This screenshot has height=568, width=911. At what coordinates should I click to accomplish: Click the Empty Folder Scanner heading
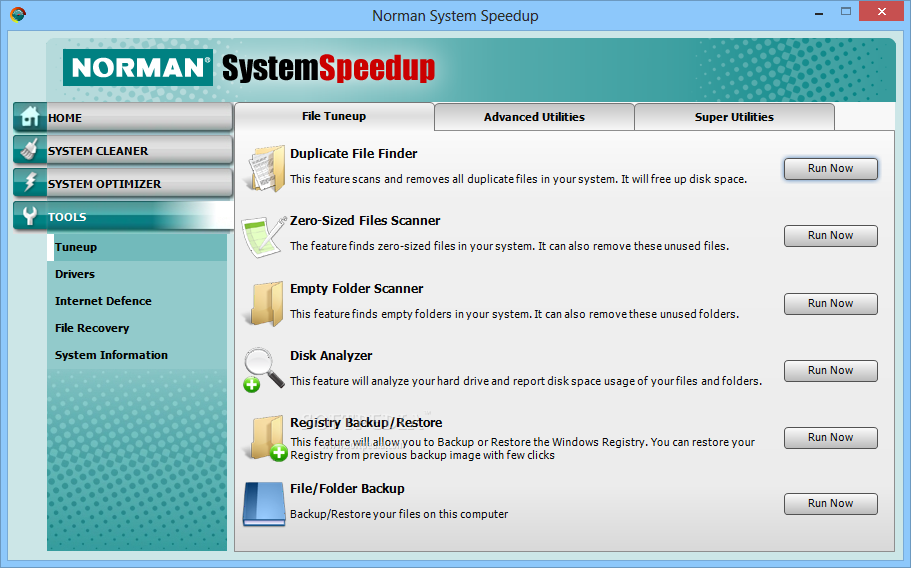356,289
